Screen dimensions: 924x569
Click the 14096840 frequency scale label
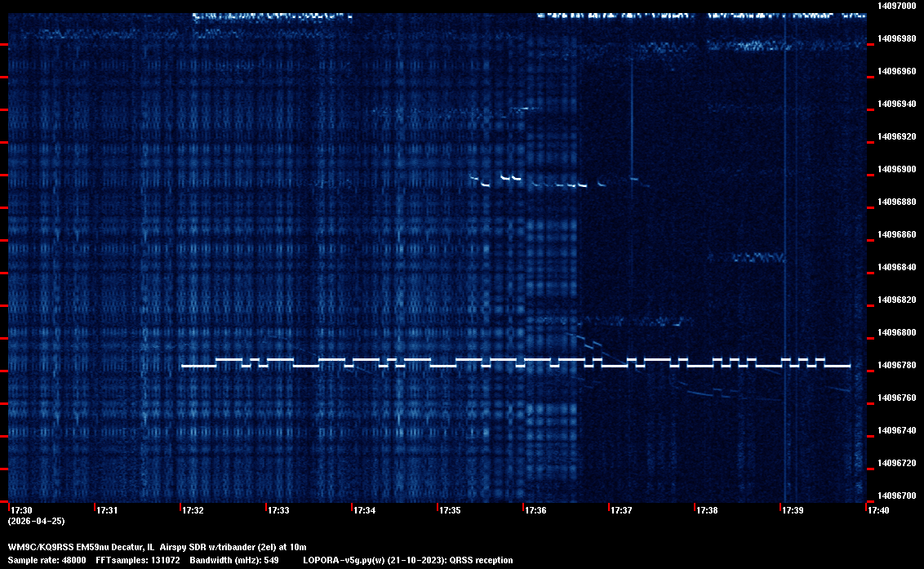[896, 267]
